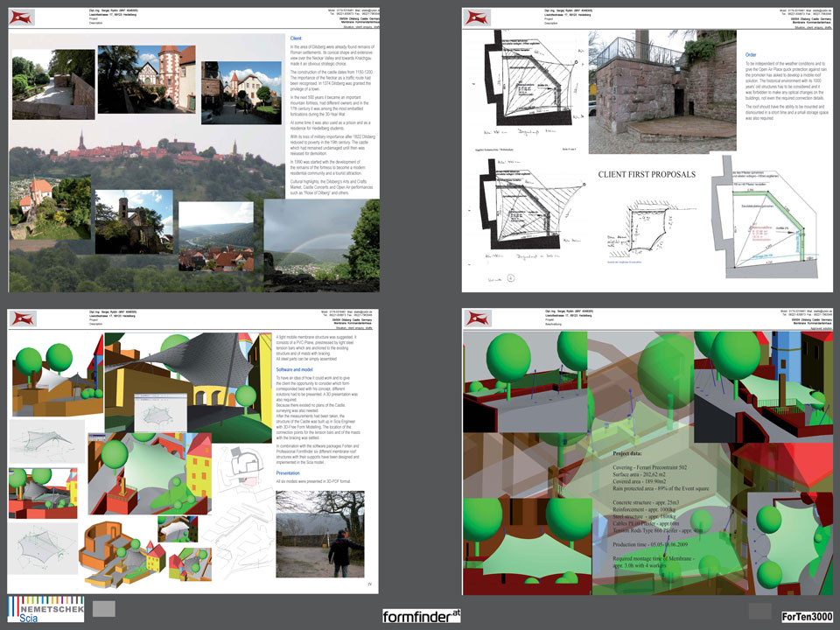The image size is (840, 630).
Task: Open the Nemetschek Scia logo
Action: [45, 609]
